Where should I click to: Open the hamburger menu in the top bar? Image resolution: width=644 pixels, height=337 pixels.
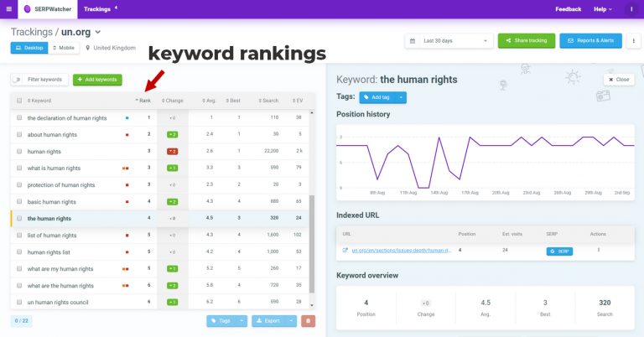pyautogui.click(x=8, y=9)
